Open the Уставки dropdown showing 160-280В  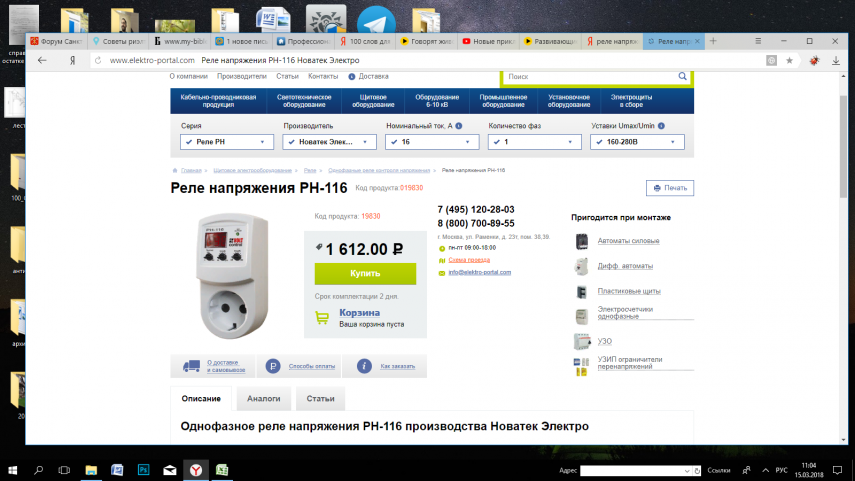pyautogui.click(x=637, y=142)
